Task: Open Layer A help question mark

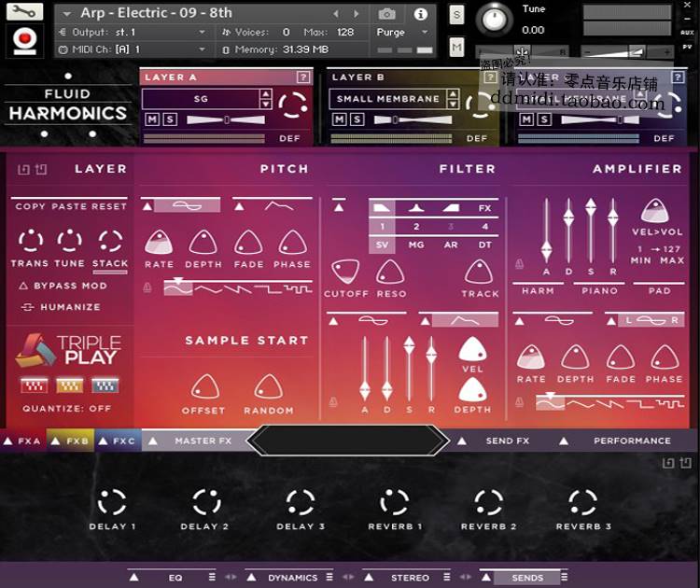Action: (x=303, y=77)
